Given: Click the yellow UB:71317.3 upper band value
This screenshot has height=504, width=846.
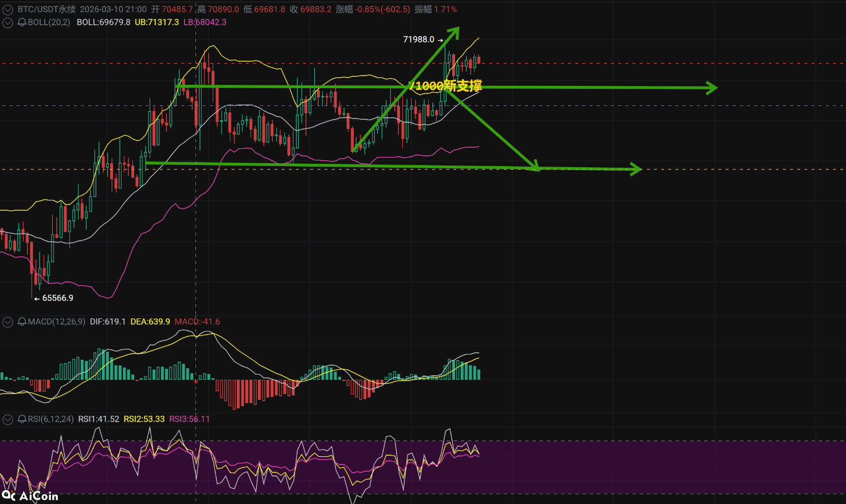Looking at the screenshot, I should pyautogui.click(x=156, y=22).
